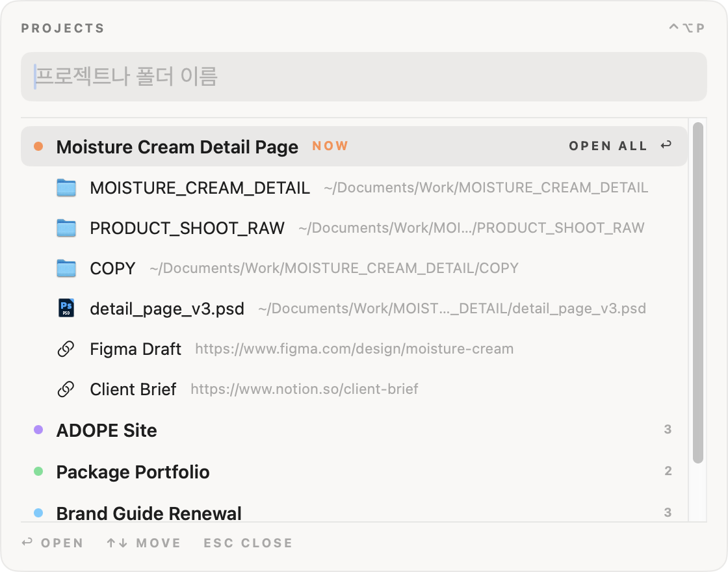Viewport: 728px width, 572px height.
Task: Click the link icon beside Client Brief
Action: coord(66,389)
